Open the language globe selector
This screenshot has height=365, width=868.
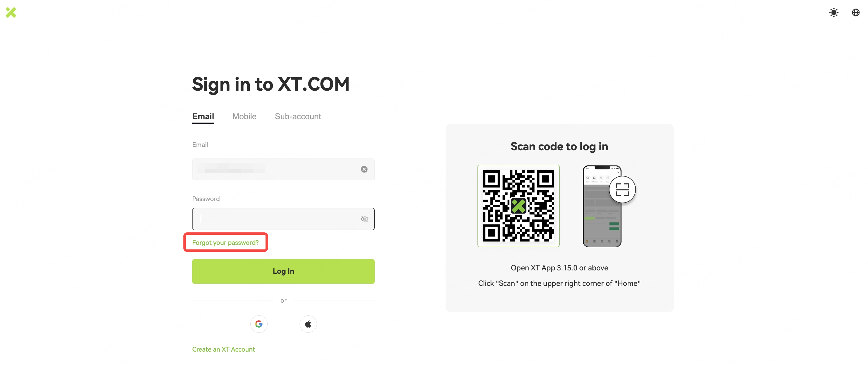(856, 12)
